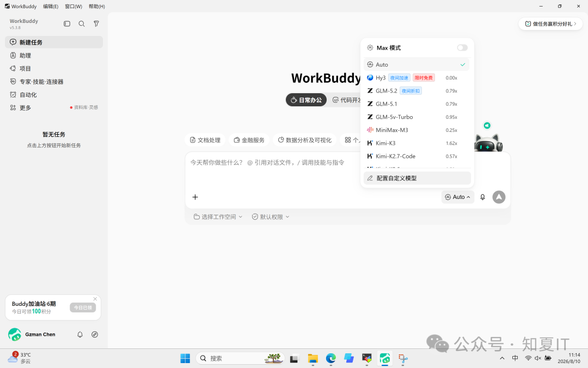Viewport: 588px width, 368px height.
Task: Choose the Kimi-K3 model
Action: tap(416, 143)
